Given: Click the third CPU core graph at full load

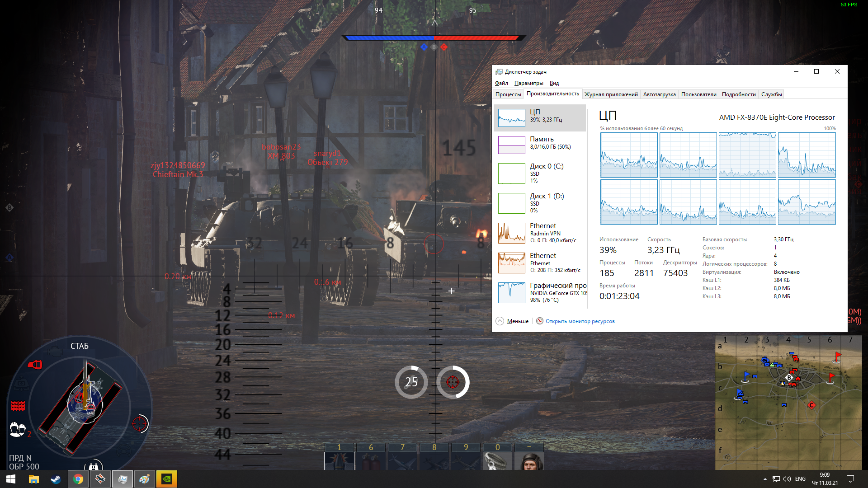Looking at the screenshot, I should pos(747,155).
